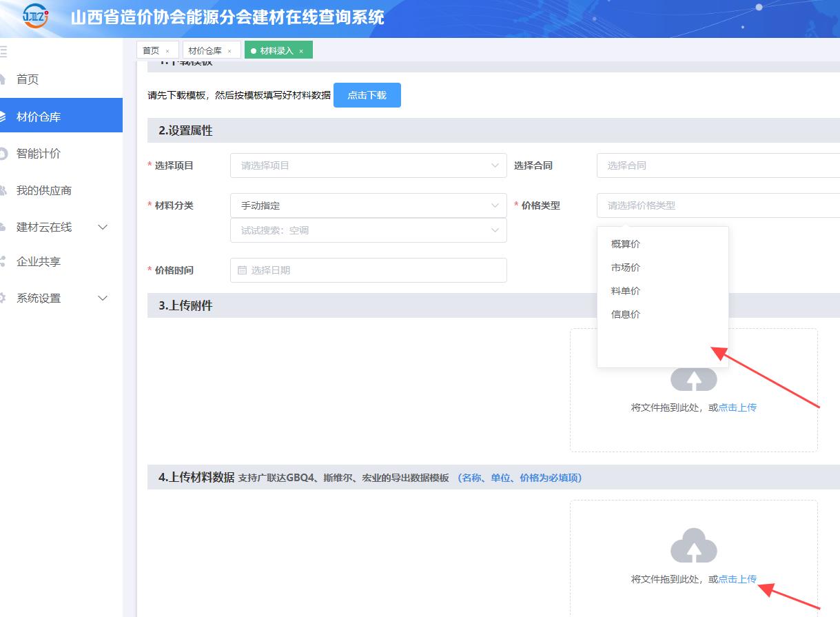Select 市场价 from the price type list
The width and height of the screenshot is (840, 617).
[x=626, y=267]
